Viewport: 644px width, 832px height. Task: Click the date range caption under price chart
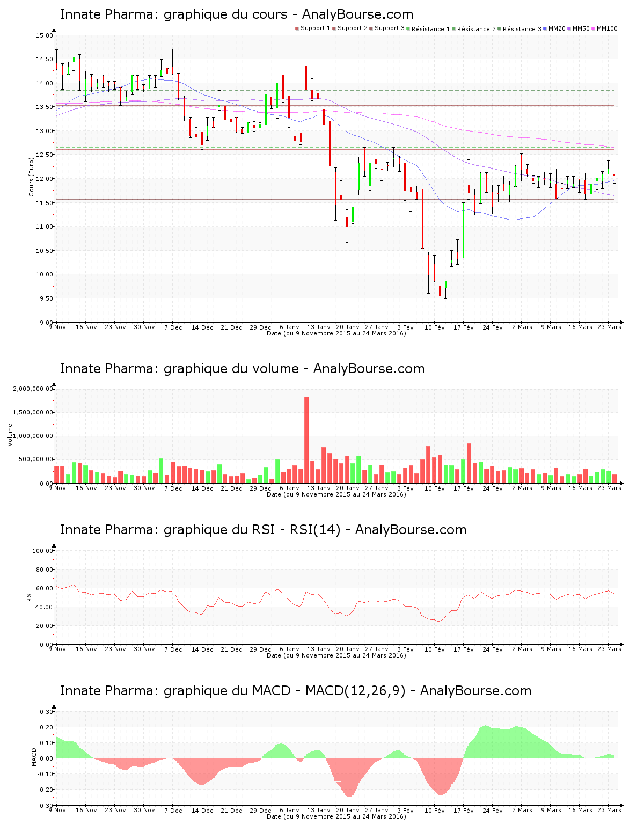(x=336, y=333)
